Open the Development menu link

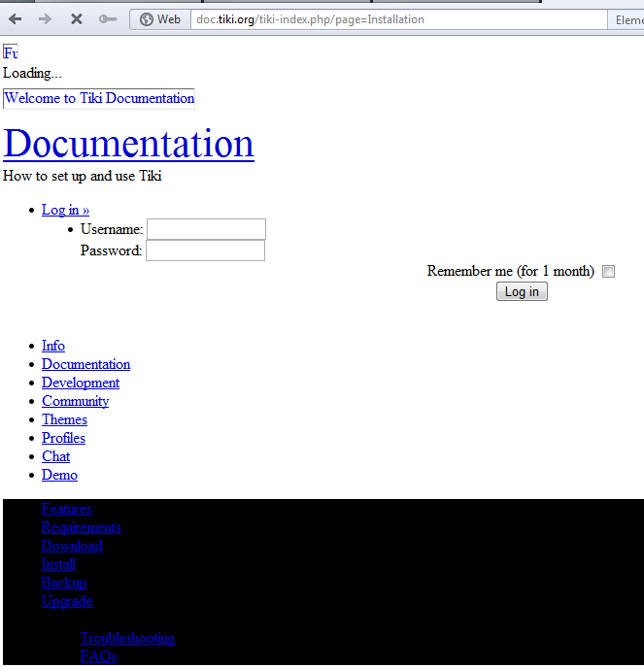click(81, 383)
